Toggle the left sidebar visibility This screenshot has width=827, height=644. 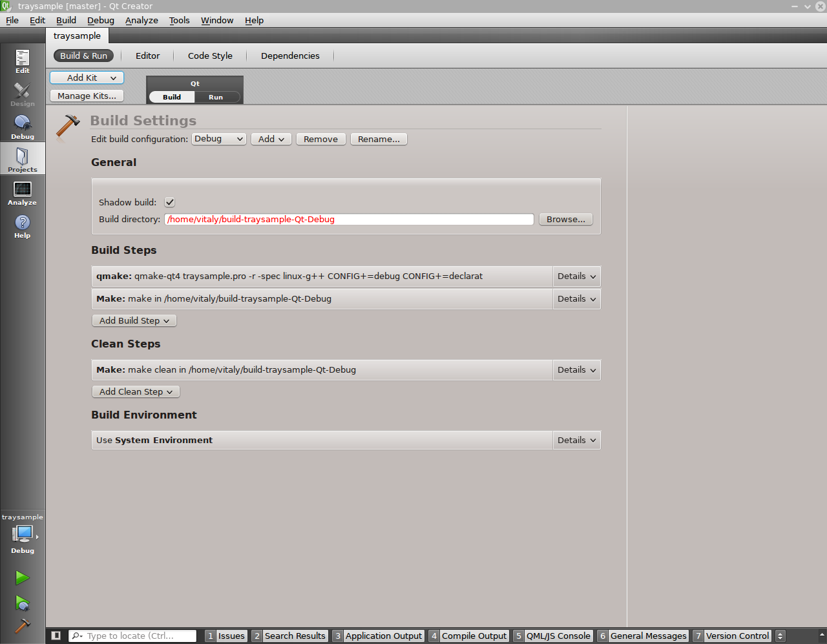pyautogui.click(x=56, y=636)
